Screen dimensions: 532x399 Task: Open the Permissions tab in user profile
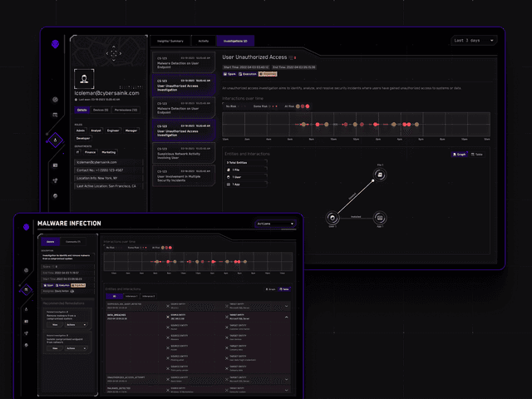[x=126, y=109]
